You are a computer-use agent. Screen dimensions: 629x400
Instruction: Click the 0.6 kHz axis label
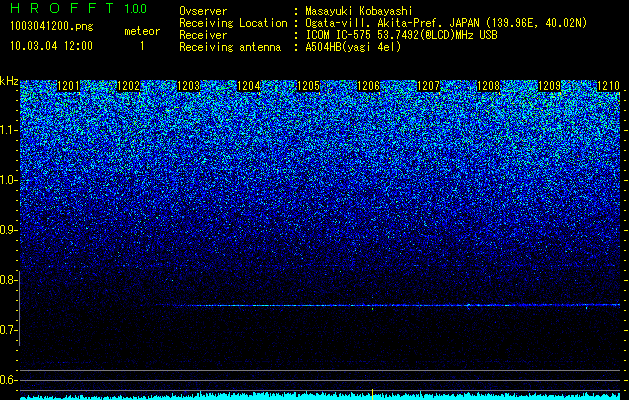click(8, 380)
